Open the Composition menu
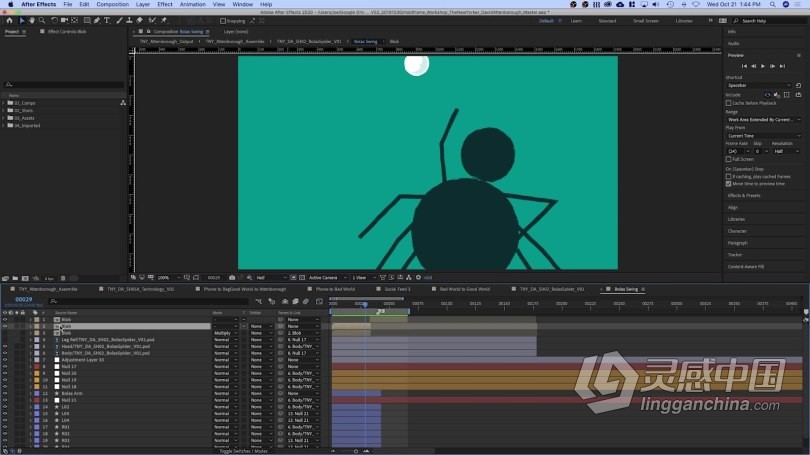The image size is (810, 455). [112, 4]
